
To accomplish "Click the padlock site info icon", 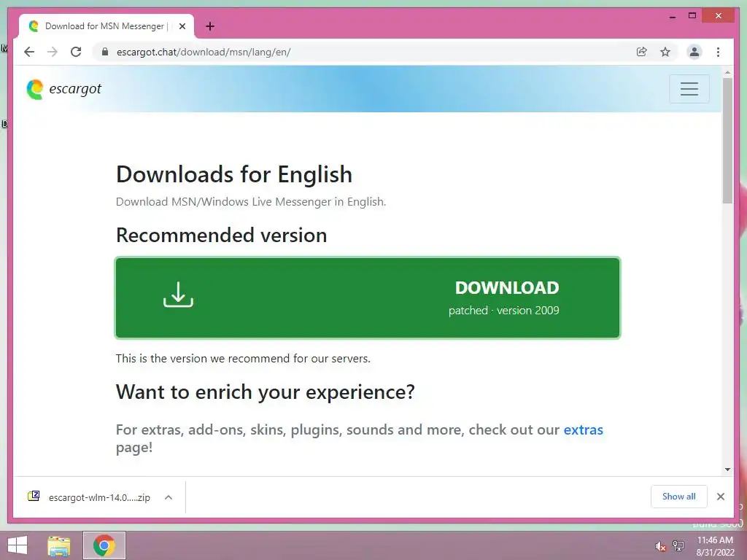I will pos(105,52).
